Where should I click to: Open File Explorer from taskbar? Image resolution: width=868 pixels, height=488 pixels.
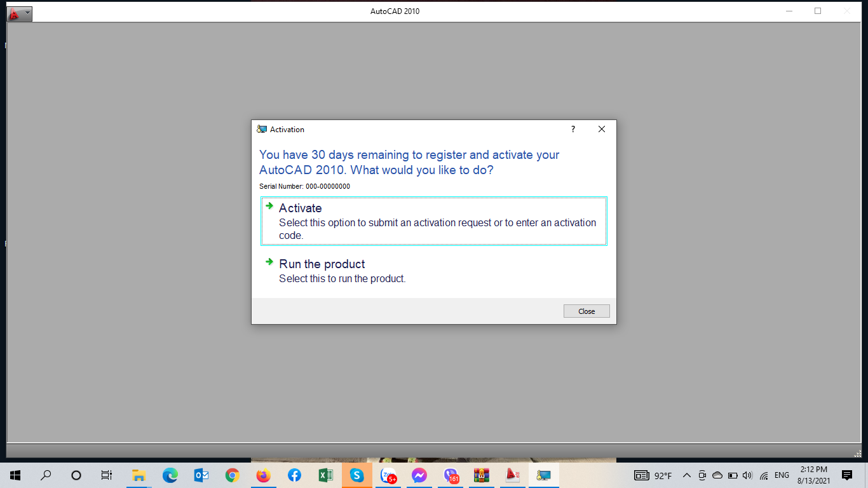click(139, 475)
